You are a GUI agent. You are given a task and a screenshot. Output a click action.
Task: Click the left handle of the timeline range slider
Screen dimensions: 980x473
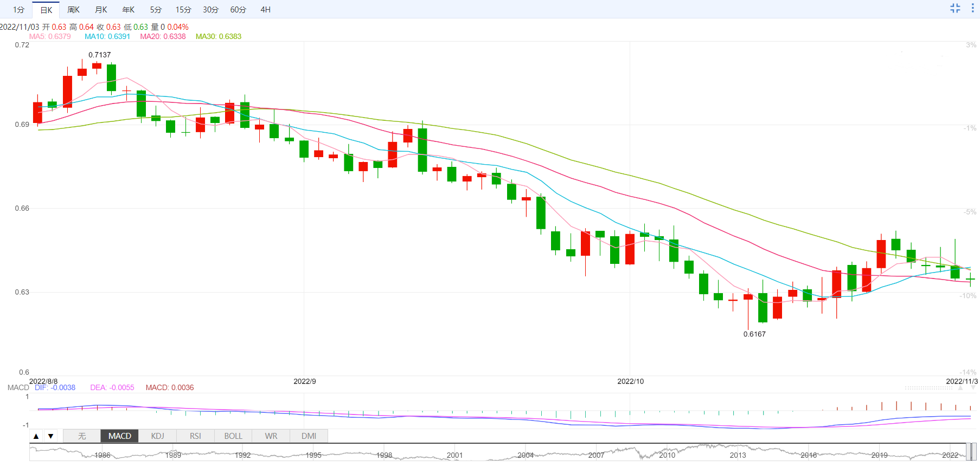pos(968,451)
